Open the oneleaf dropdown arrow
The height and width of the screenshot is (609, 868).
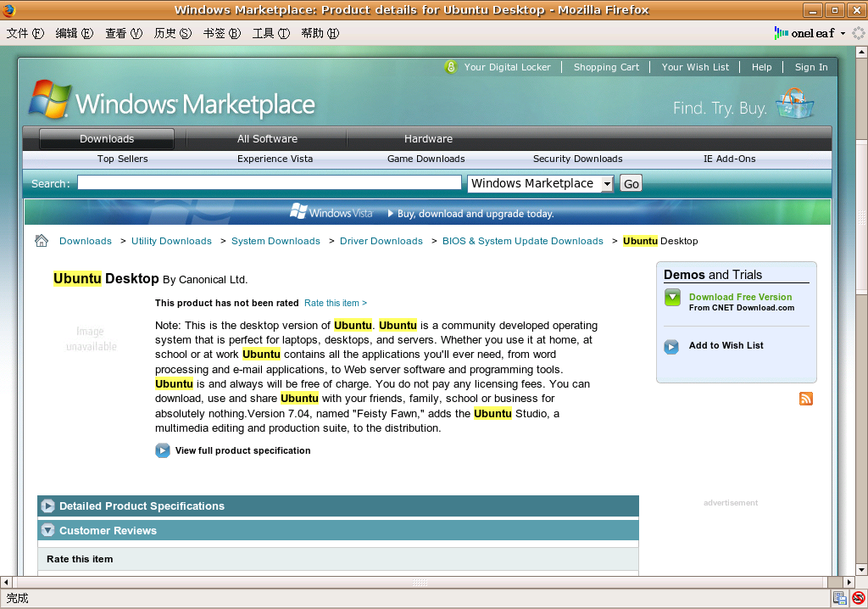(843, 33)
